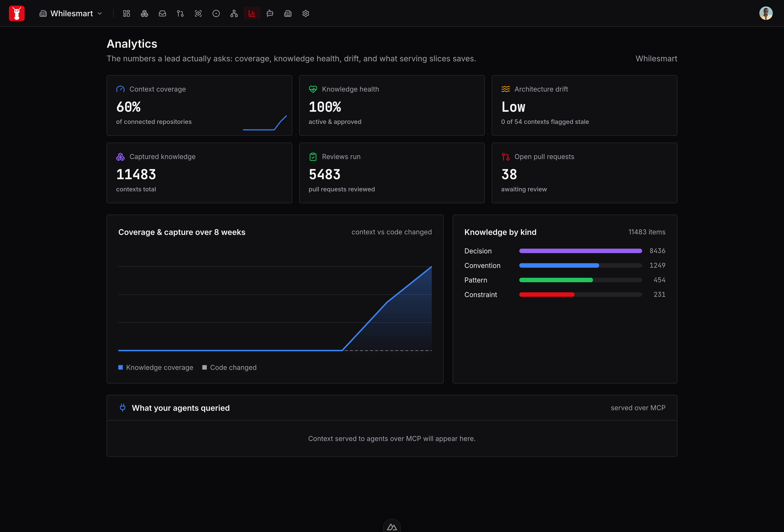784x532 pixels.
Task: Click the purple Decision progress bar
Action: click(x=580, y=251)
